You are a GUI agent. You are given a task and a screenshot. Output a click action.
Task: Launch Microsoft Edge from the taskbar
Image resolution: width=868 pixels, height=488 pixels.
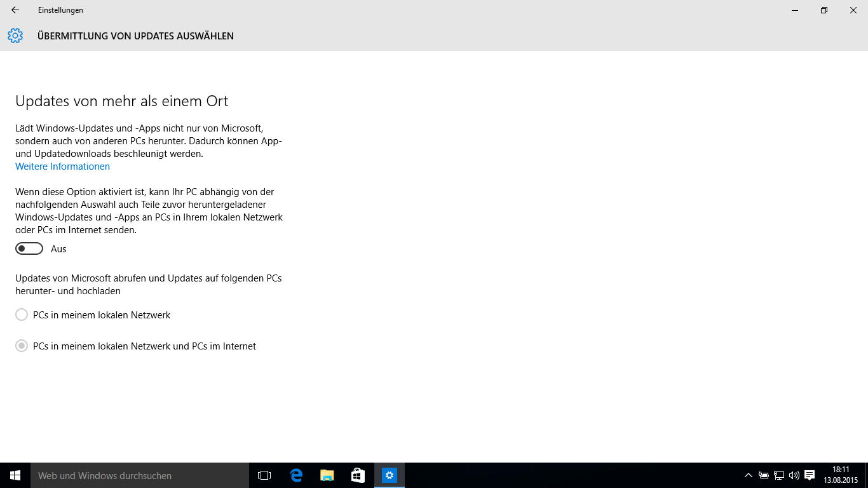[296, 475]
